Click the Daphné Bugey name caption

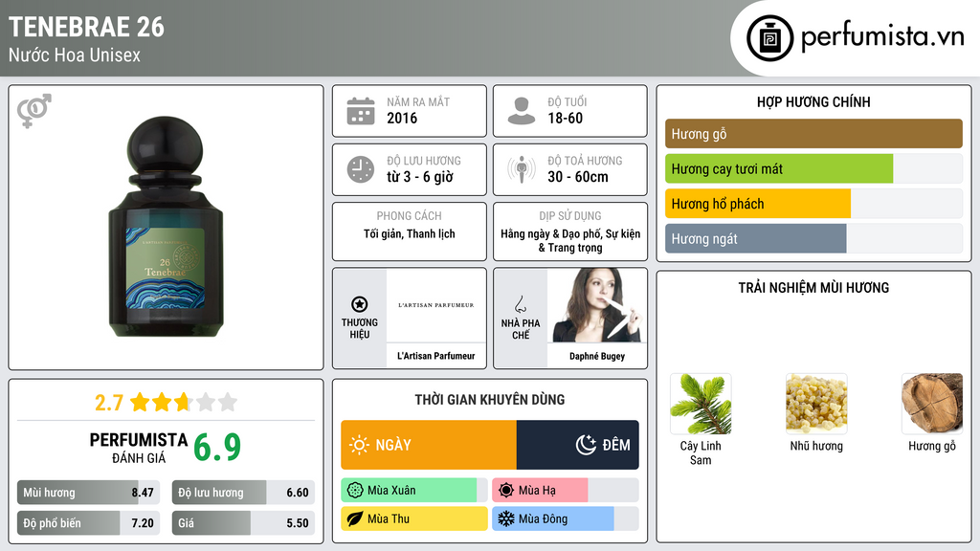(597, 356)
